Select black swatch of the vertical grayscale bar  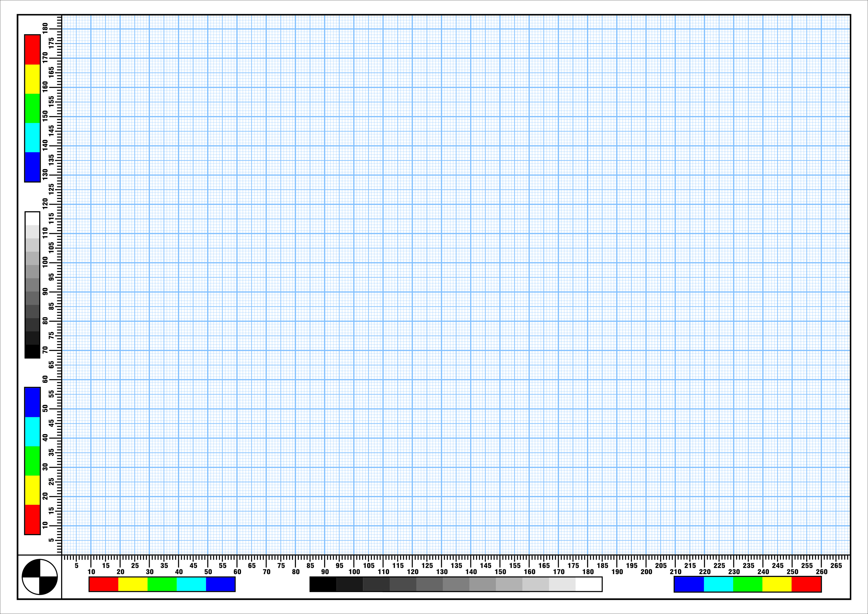pos(32,351)
